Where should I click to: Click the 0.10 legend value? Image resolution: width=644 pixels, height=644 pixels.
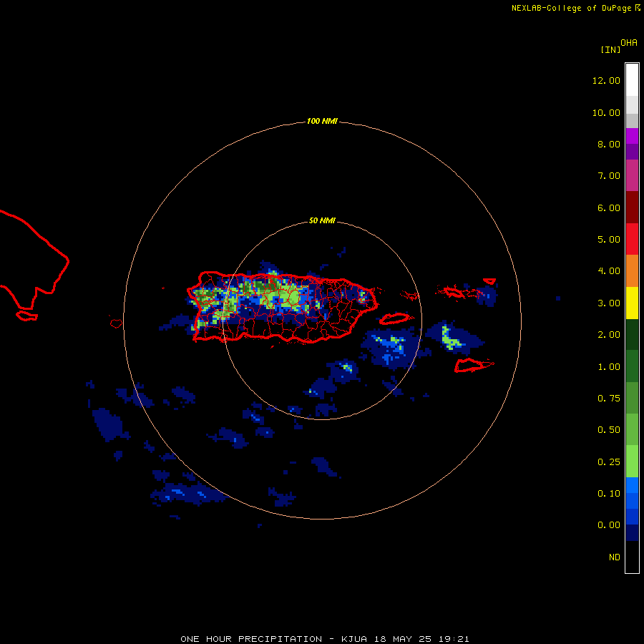point(609,494)
